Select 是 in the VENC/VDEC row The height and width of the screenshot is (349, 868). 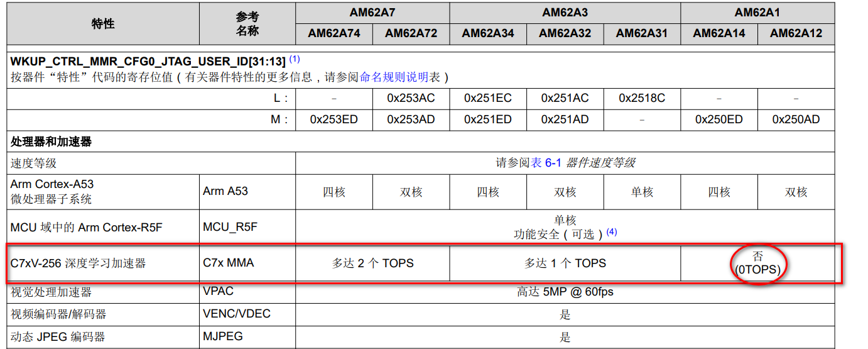(565, 314)
